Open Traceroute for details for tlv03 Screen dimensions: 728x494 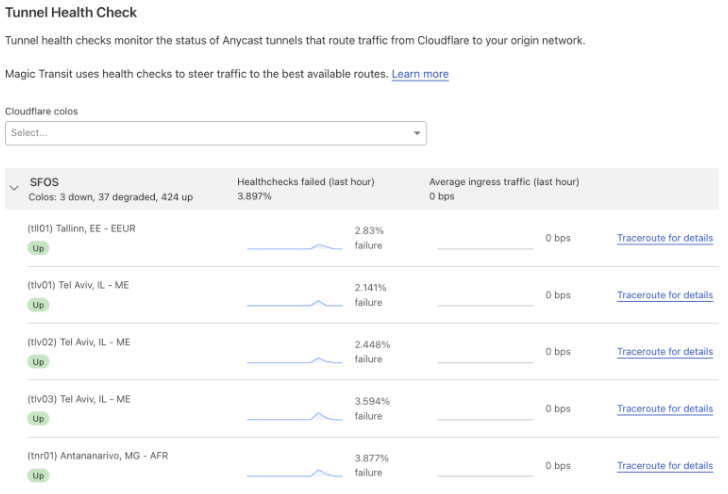point(664,409)
